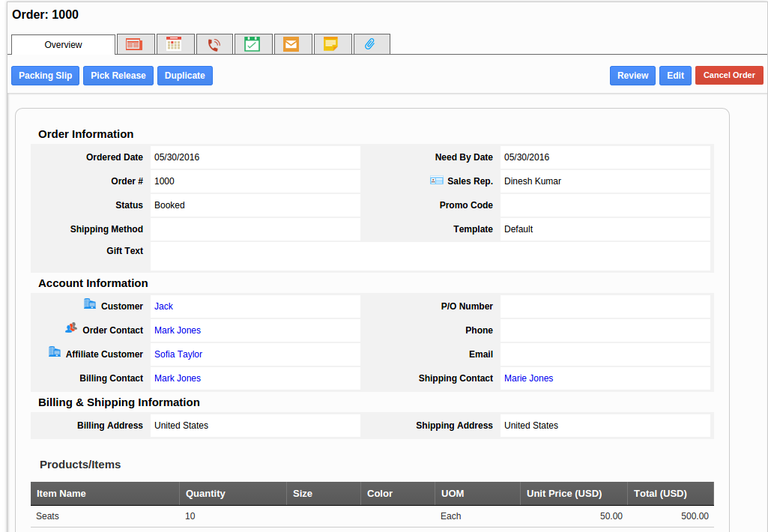Click the Order Contact people icon
This screenshot has height=532, width=768.
(x=71, y=327)
